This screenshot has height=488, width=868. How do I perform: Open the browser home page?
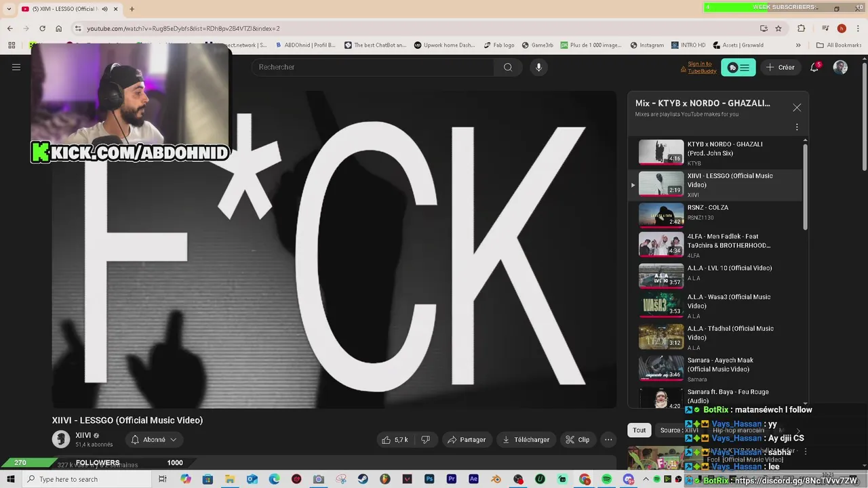point(58,28)
